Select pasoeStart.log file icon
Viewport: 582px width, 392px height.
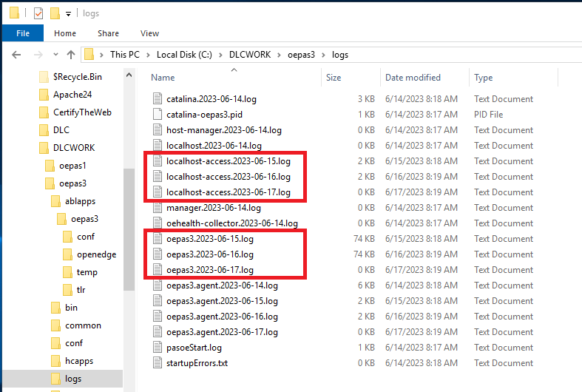[x=158, y=348]
